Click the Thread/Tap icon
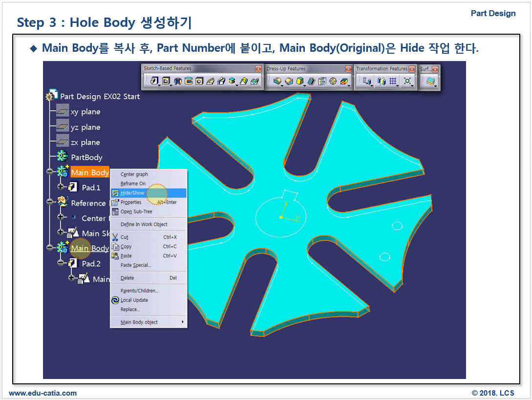 pyautogui.click(x=333, y=82)
